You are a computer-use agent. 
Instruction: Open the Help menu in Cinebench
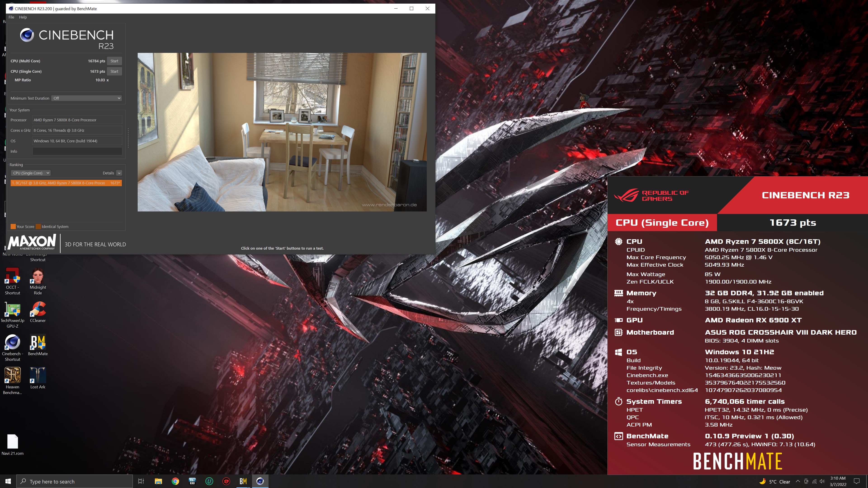pos(23,17)
